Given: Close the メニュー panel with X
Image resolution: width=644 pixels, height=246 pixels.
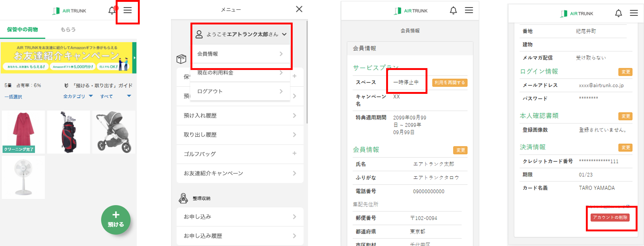Looking at the screenshot, I should [x=299, y=9].
